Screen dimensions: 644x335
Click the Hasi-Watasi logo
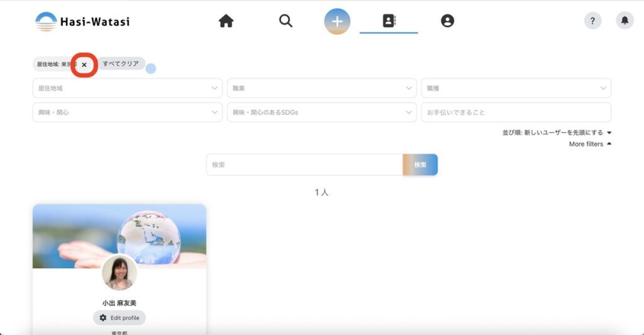[x=82, y=21]
